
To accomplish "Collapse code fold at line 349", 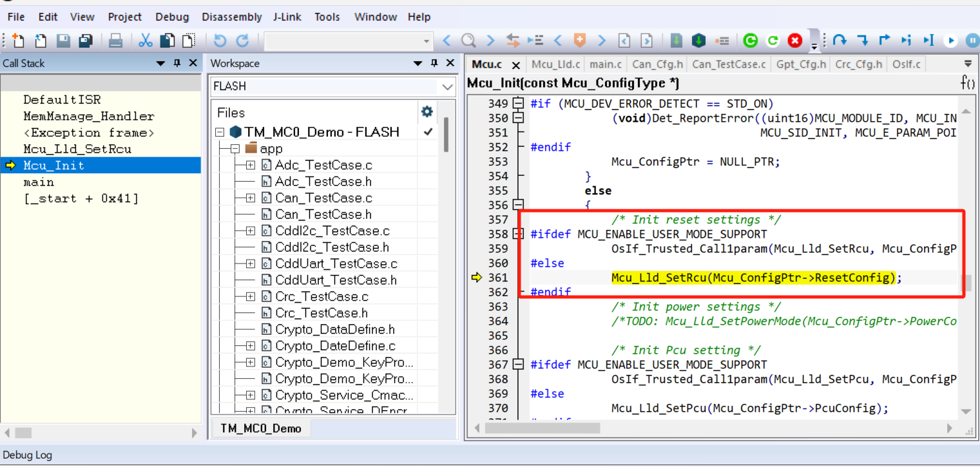I will tap(519, 103).
